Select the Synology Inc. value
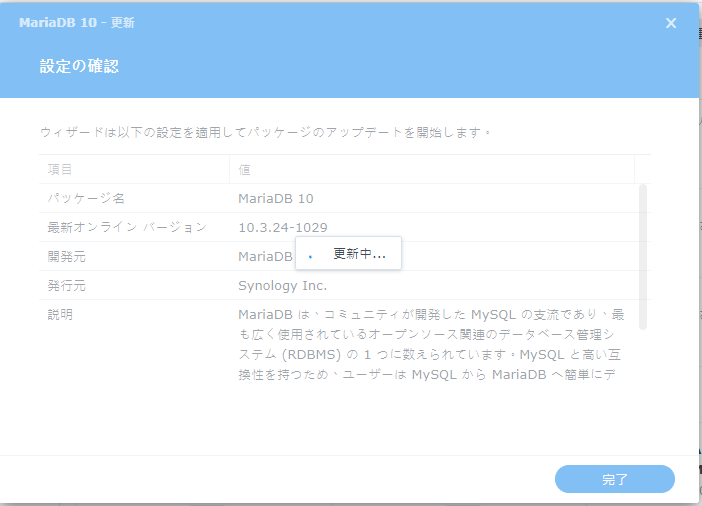Image resolution: width=702 pixels, height=506 pixels. [283, 286]
